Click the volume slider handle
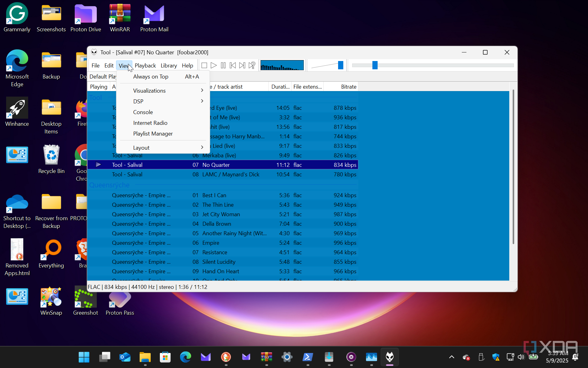The height and width of the screenshot is (368, 588). (341, 65)
